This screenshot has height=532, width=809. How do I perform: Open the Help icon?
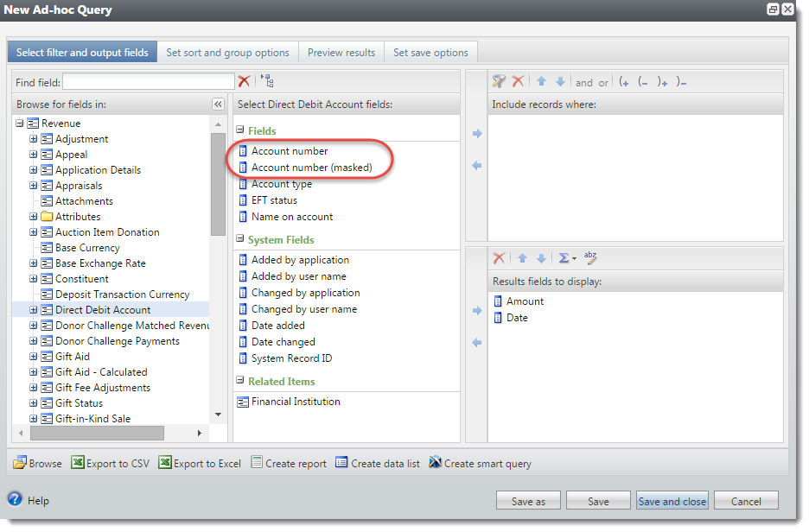tap(15, 499)
